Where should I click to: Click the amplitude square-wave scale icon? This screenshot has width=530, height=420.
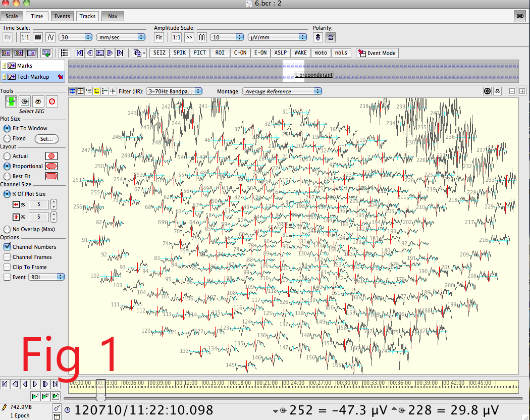(202, 37)
